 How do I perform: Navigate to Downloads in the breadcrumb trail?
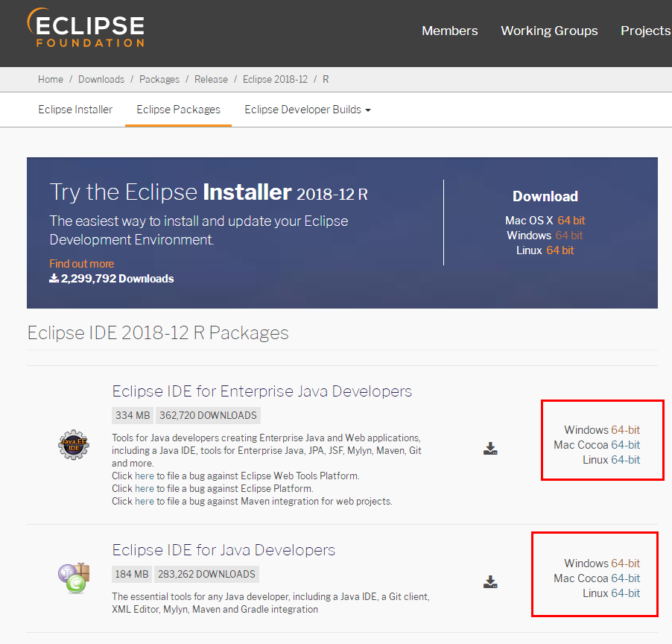pos(101,79)
